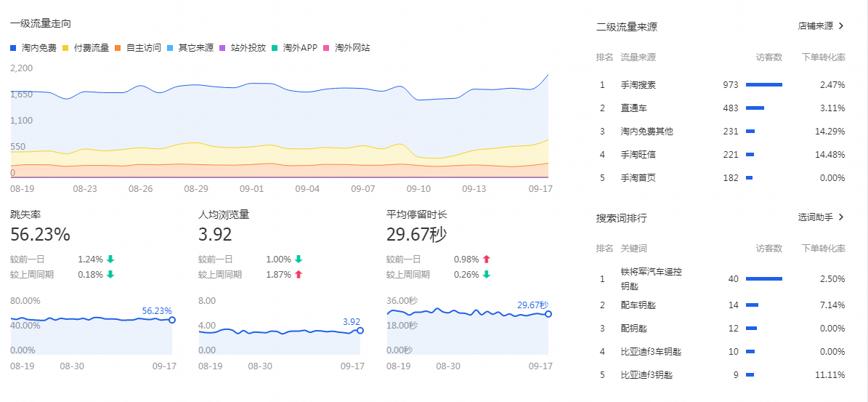Toggle 站外投放 legend series

click(x=243, y=48)
